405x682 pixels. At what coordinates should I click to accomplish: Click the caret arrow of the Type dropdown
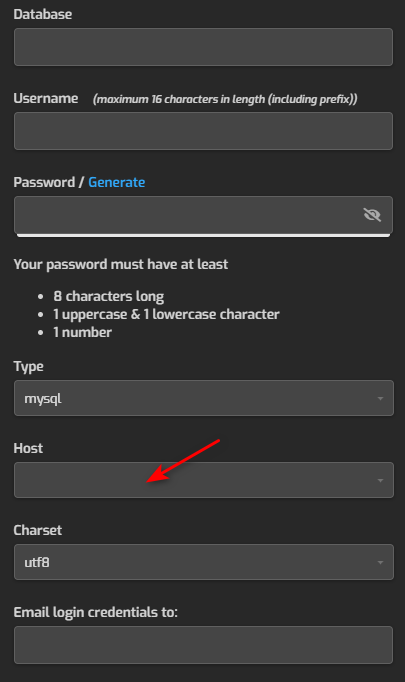[x=380, y=398]
